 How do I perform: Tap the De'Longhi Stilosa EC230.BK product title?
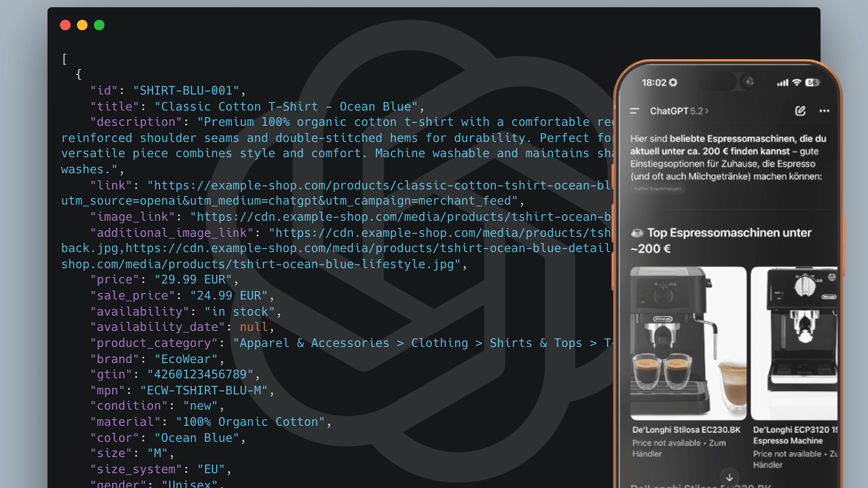686,430
